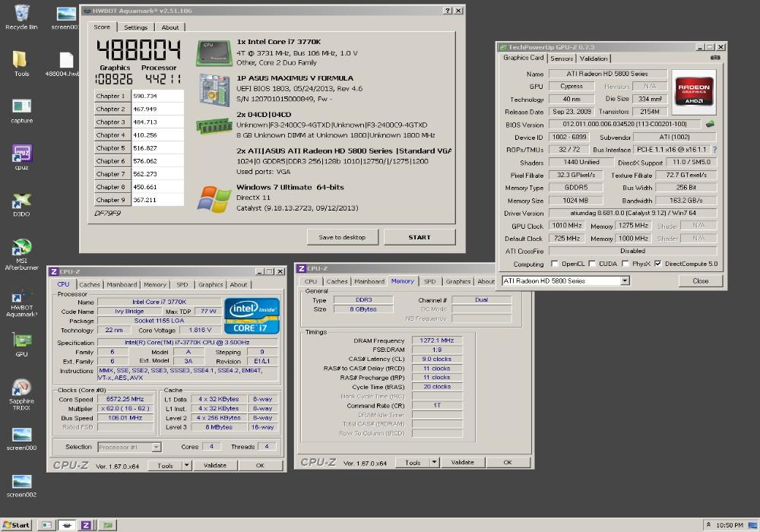Open the Recycle Bin desktop icon
The height and width of the screenshot is (532, 760).
tap(21, 17)
